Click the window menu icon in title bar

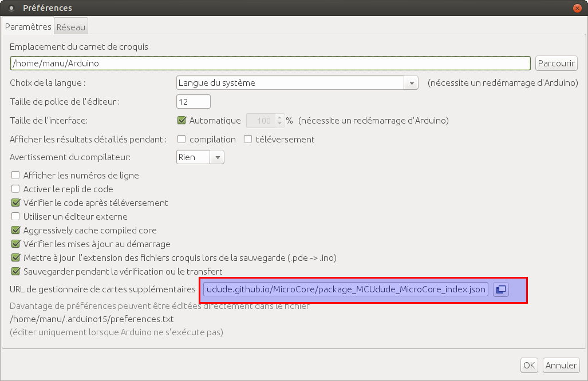point(11,8)
